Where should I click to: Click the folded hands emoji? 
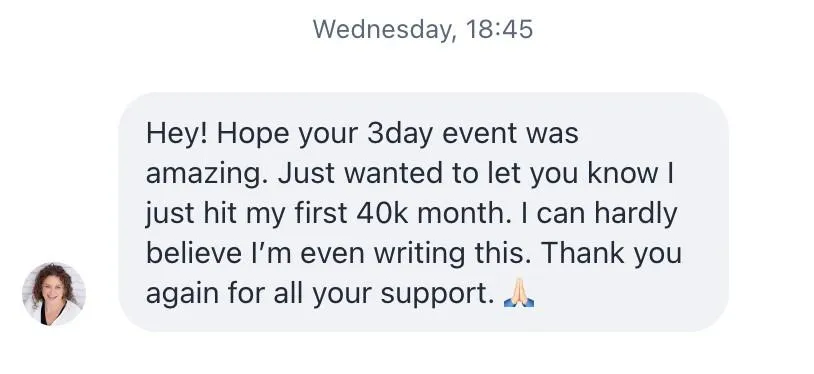[519, 293]
